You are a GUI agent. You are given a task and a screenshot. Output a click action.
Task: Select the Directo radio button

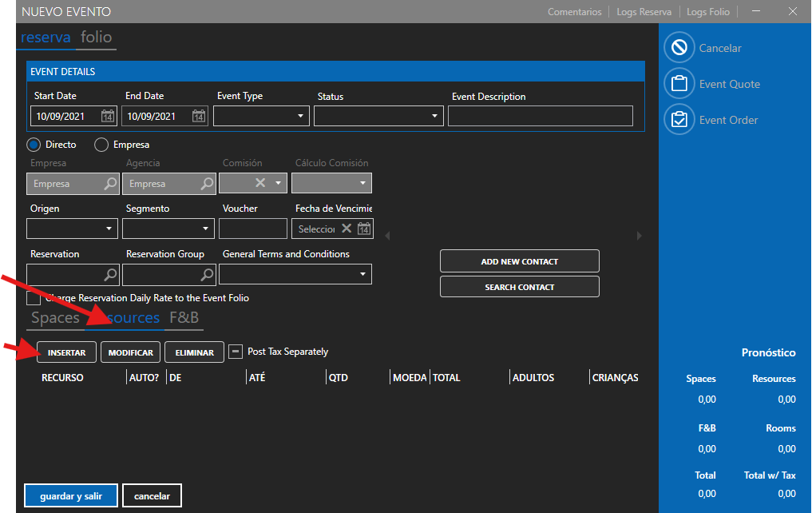[x=34, y=145]
